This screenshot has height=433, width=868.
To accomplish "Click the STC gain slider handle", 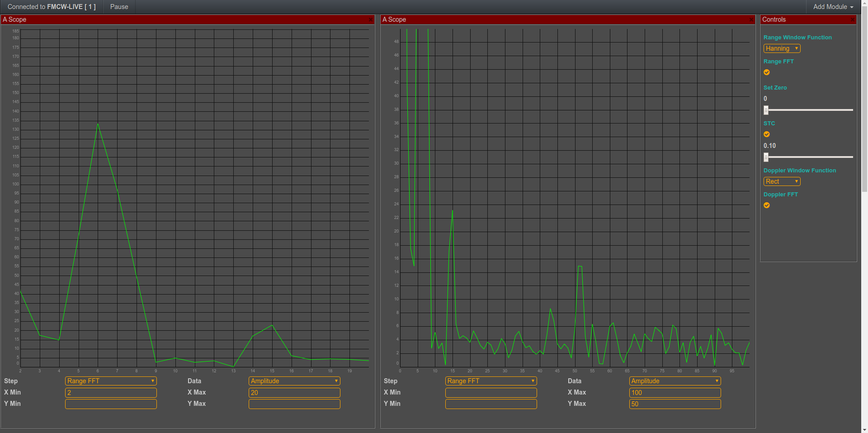I will coord(766,157).
